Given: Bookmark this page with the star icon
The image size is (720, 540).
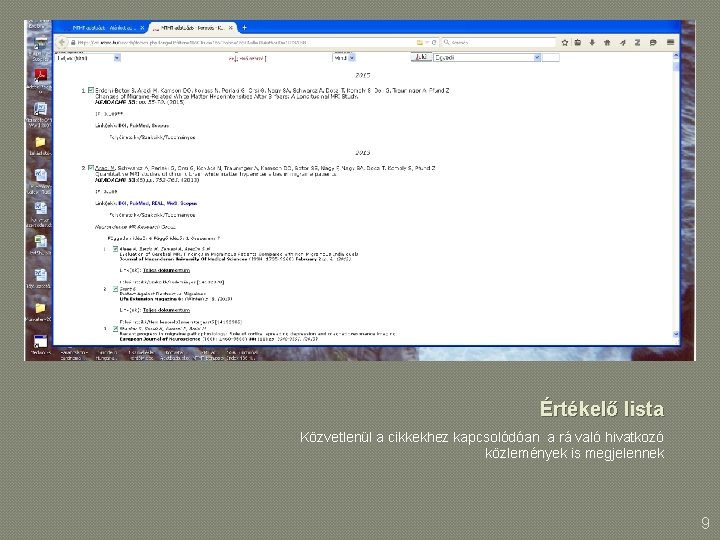Looking at the screenshot, I should pos(565,42).
